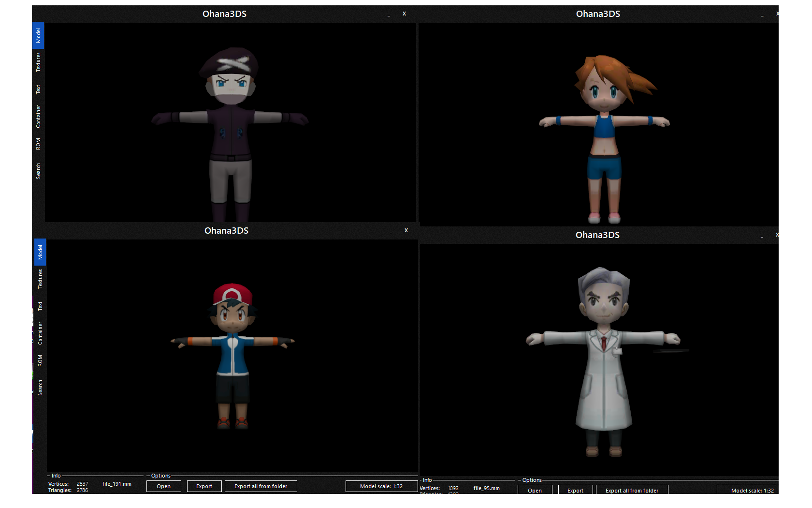Click Open button in file_95.mm window

click(535, 490)
